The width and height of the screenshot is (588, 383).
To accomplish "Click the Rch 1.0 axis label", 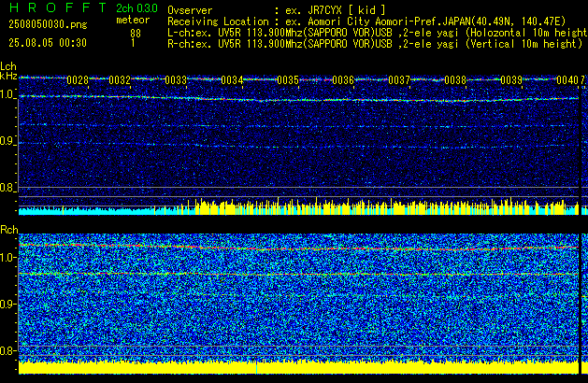I will click(x=7, y=258).
